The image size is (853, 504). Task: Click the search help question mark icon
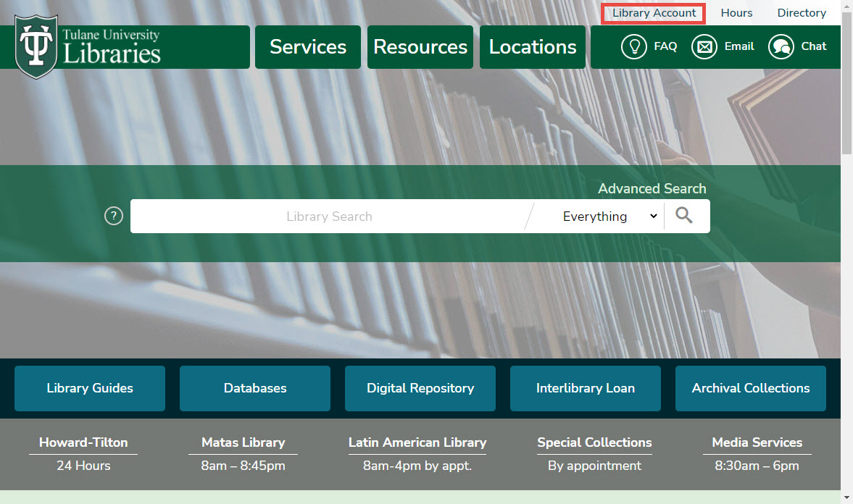[114, 216]
